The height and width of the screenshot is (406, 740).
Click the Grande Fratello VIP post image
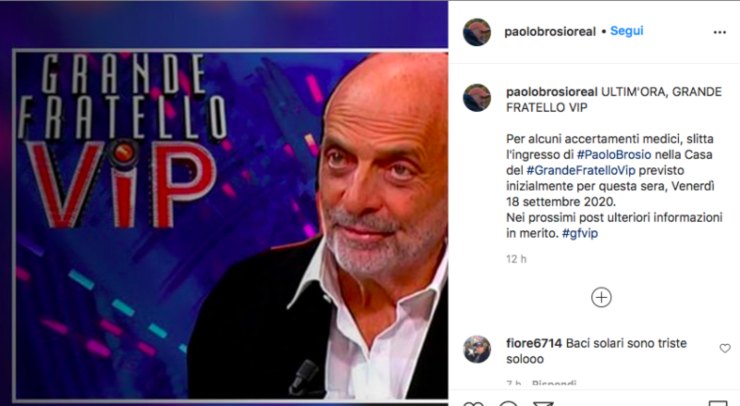tap(224, 203)
